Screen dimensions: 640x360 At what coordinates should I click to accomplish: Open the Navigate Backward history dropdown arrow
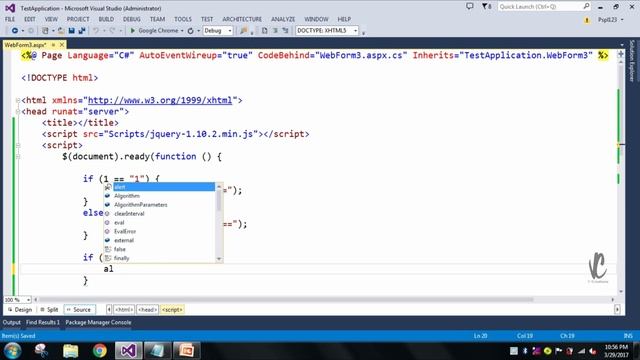coord(22,31)
